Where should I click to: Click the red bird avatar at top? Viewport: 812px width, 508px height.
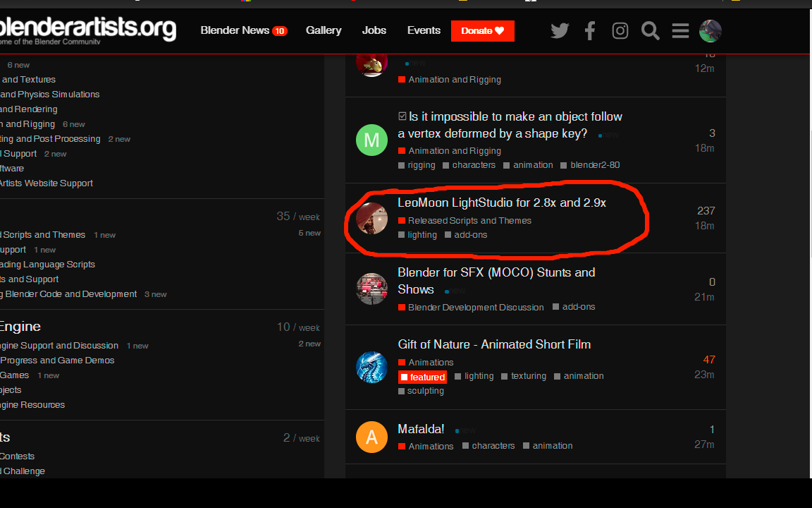pos(372,64)
